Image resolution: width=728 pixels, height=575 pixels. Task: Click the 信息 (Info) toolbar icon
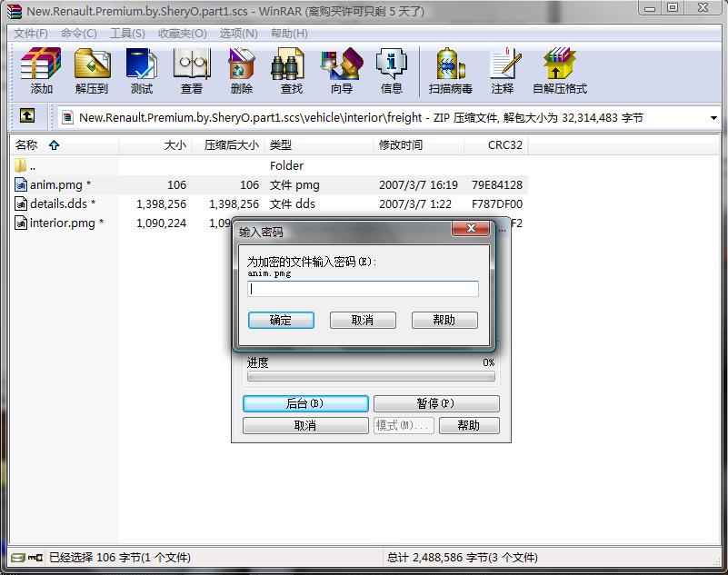tap(392, 63)
